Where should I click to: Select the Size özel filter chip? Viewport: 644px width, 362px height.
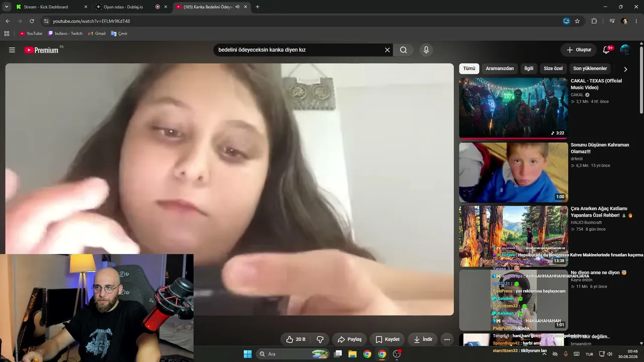pyautogui.click(x=553, y=68)
